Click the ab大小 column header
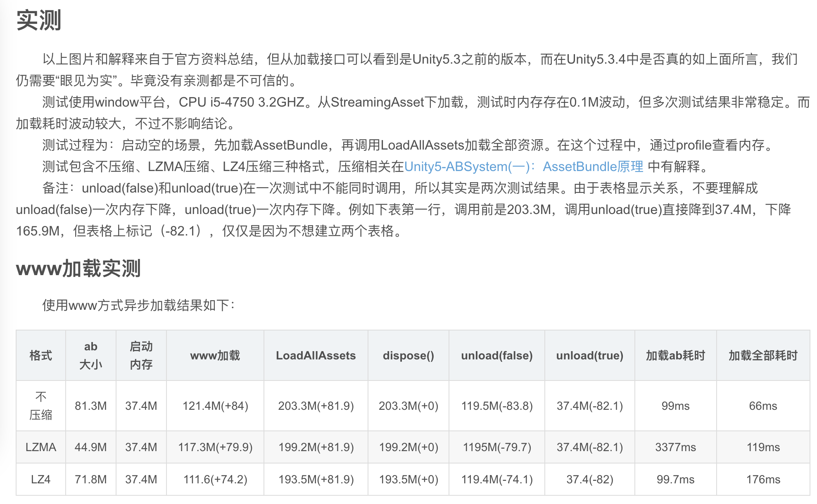The image size is (817, 504). 90,355
